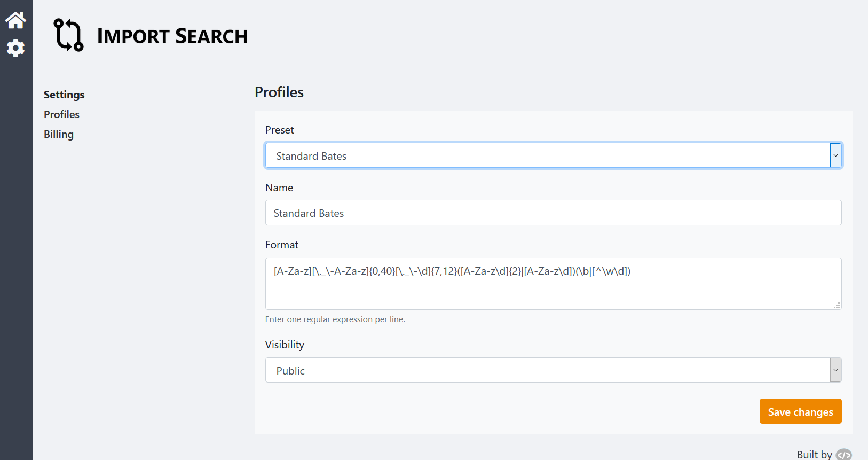
Task: Open the Standard Bates preset selector
Action: tap(547, 155)
